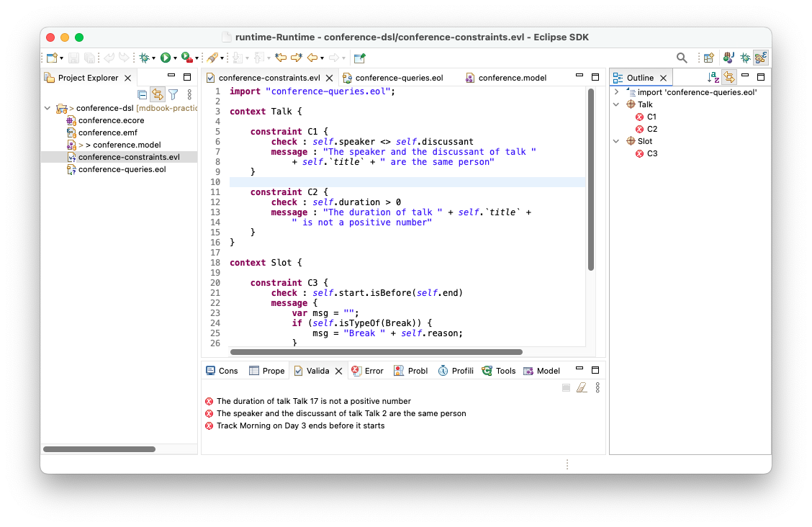
Task: Open the Console tab
Action: [x=222, y=371]
